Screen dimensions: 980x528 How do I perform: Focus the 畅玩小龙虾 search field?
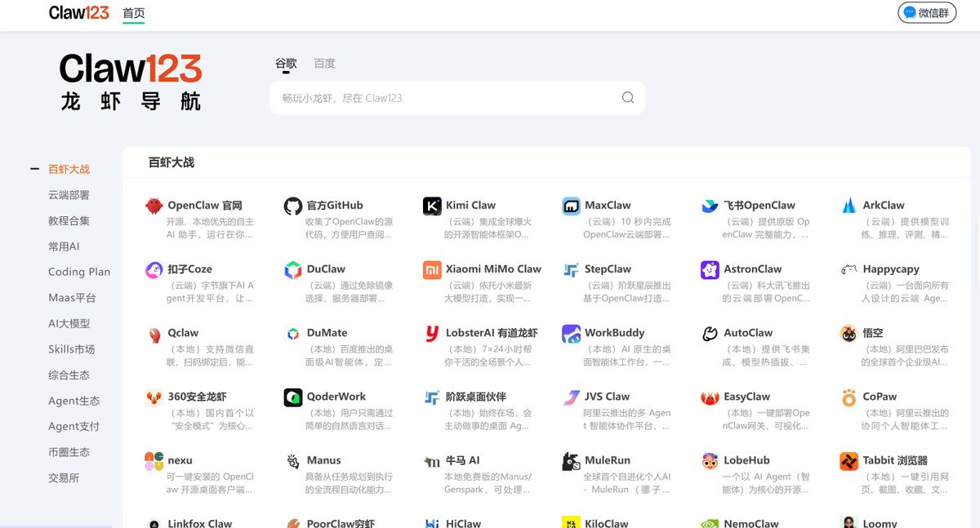click(x=457, y=98)
